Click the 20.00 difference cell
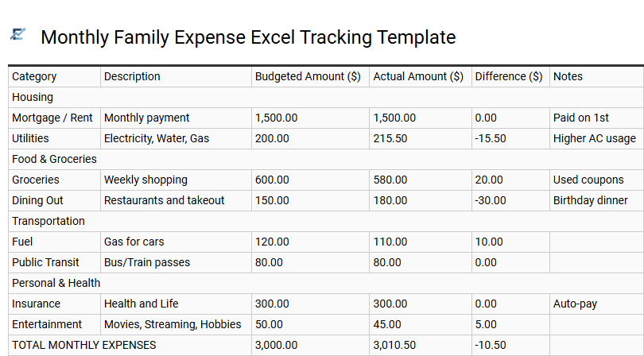 pyautogui.click(x=510, y=180)
